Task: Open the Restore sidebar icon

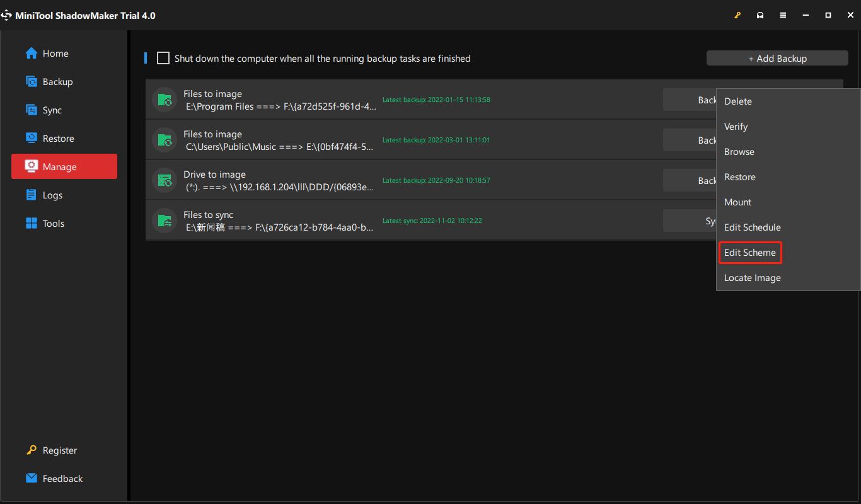Action: click(x=32, y=139)
